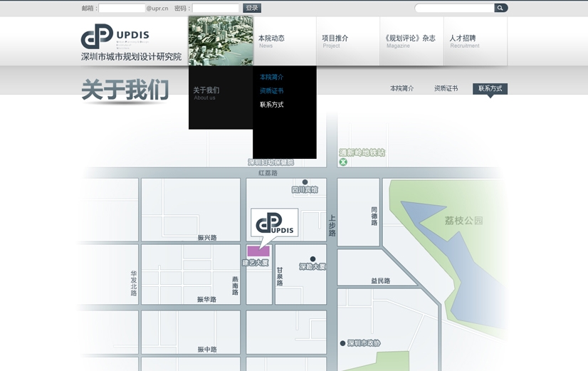Screen dimensions: 588x371
Task: Switch to the 本院简介 tab at right
Action: (x=401, y=89)
